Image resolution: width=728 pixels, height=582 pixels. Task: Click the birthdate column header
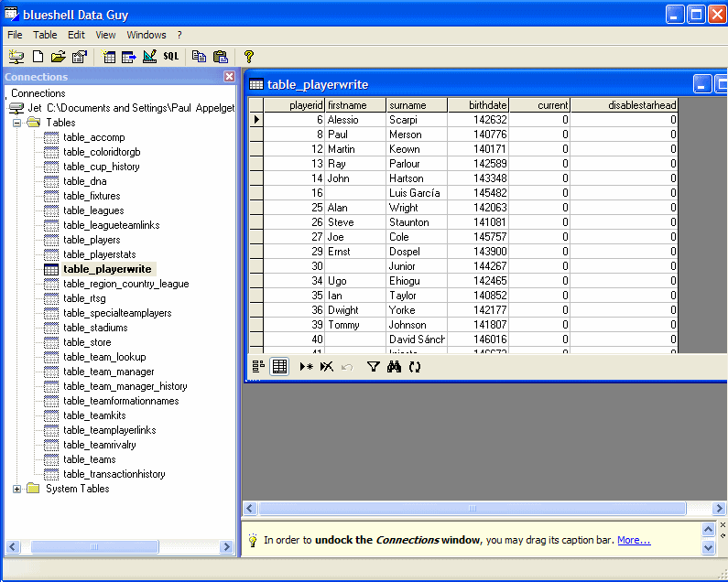pyautogui.click(x=478, y=105)
